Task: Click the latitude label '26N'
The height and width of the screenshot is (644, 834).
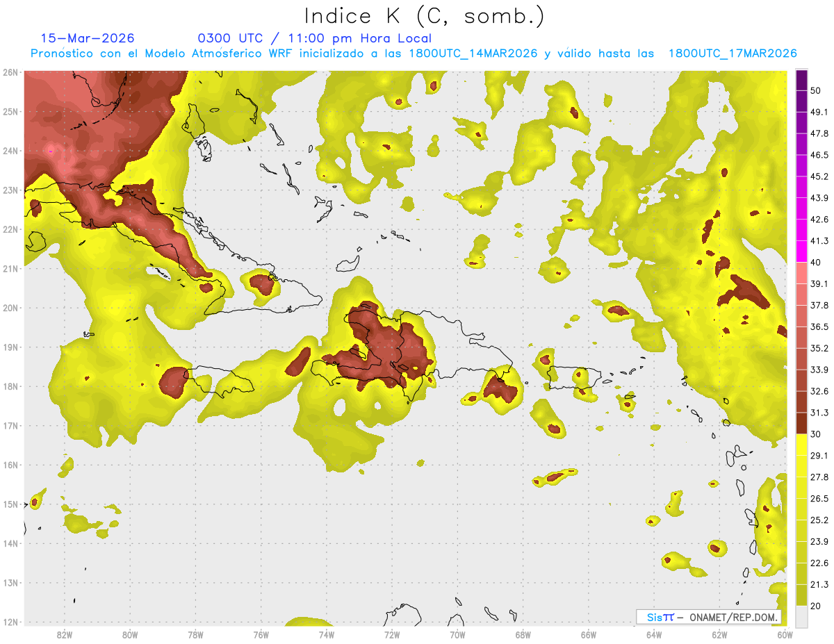Action: tap(11, 72)
